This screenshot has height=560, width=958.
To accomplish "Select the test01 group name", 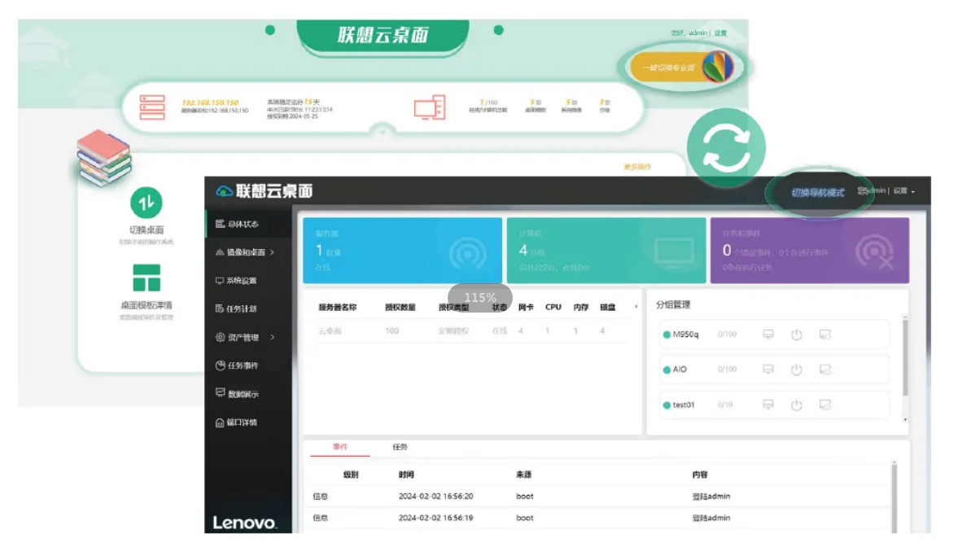I will (x=684, y=405).
